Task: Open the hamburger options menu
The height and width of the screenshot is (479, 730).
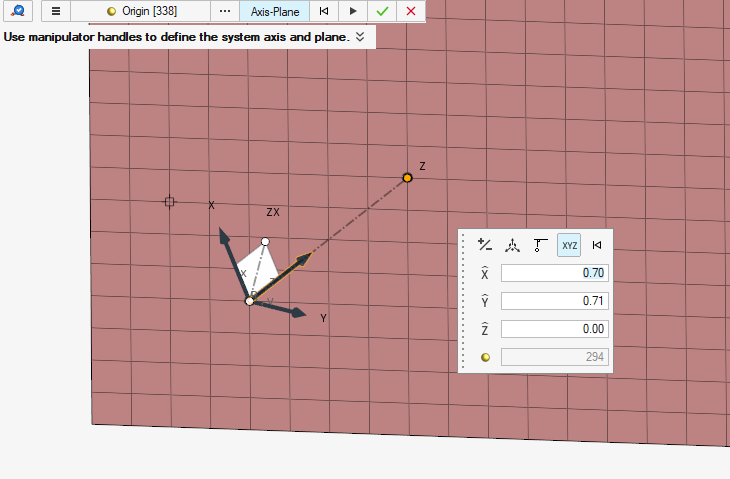Action: [56, 11]
